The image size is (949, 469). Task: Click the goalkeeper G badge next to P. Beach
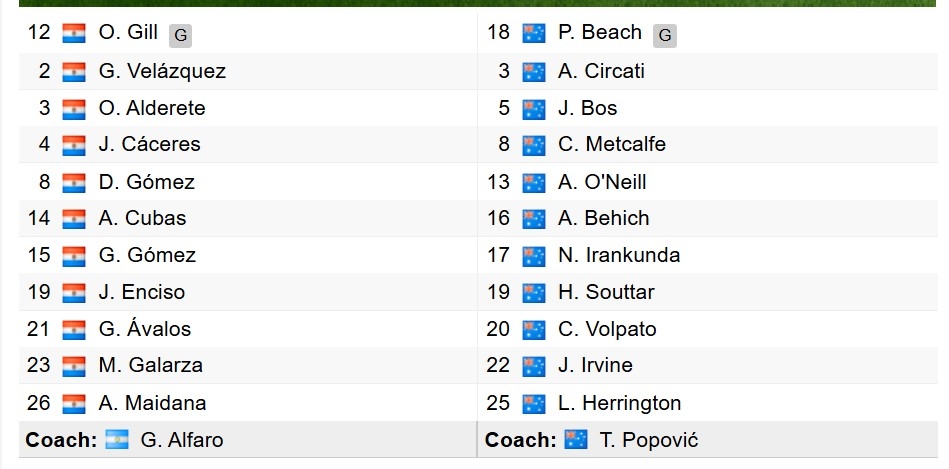coord(665,36)
